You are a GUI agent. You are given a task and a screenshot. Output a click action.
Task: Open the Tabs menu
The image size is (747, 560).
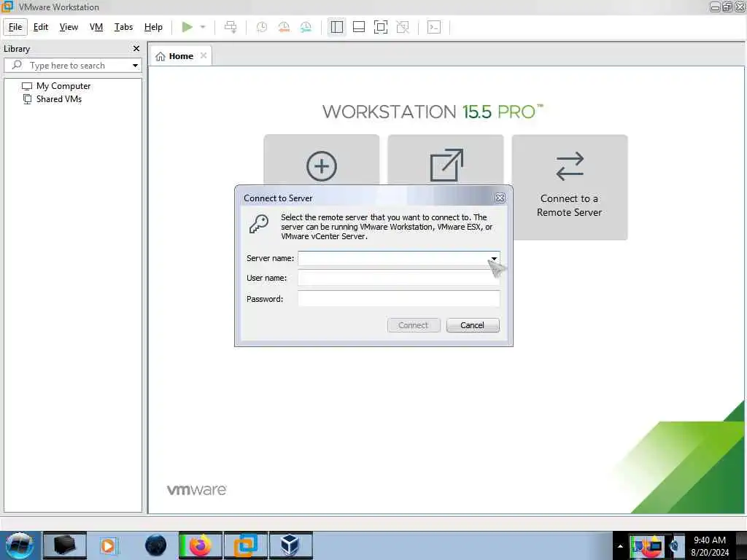123,27
